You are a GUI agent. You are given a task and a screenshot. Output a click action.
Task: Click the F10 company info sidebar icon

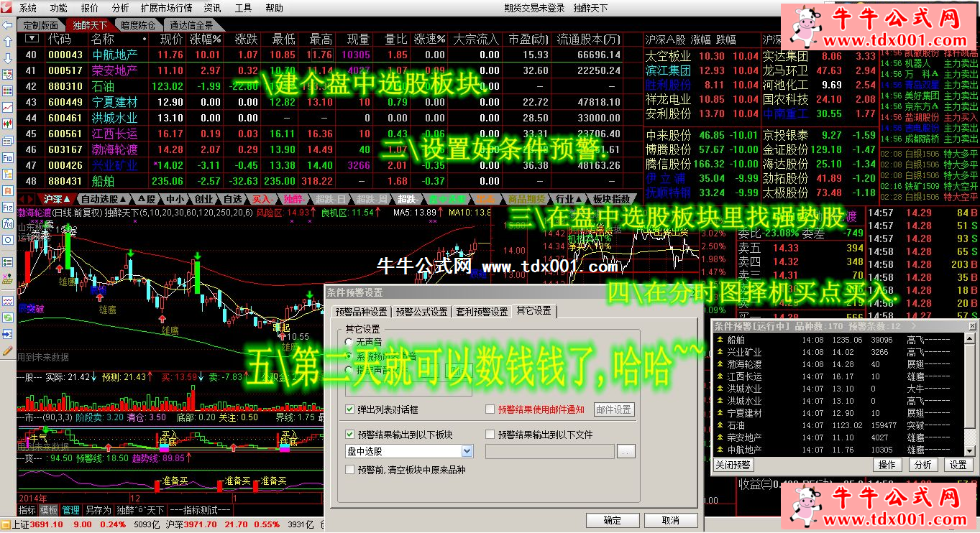pos(7,157)
